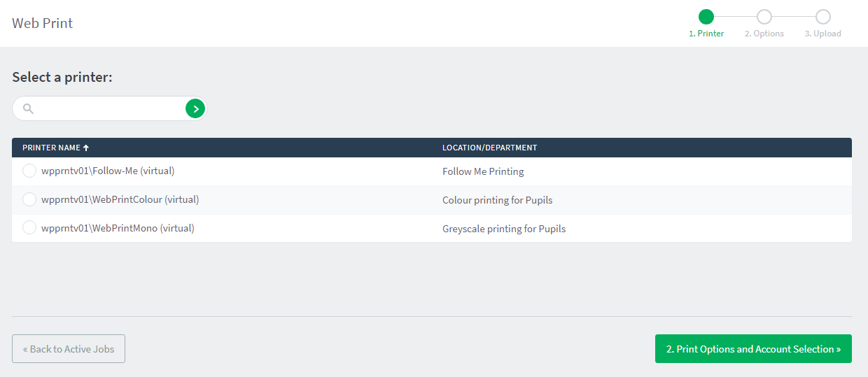
Task: Jump to the "3. Upload" step label
Action: [x=822, y=34]
